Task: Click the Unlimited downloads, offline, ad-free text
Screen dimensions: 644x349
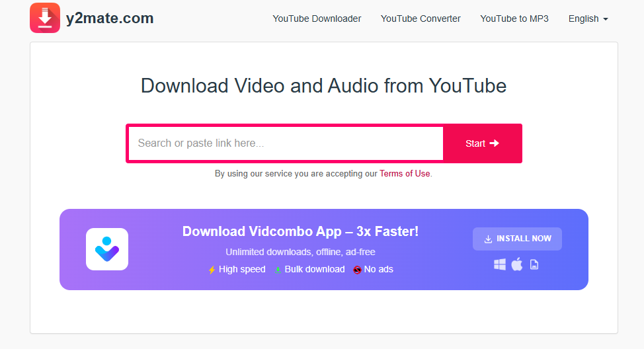Action: [x=300, y=252]
